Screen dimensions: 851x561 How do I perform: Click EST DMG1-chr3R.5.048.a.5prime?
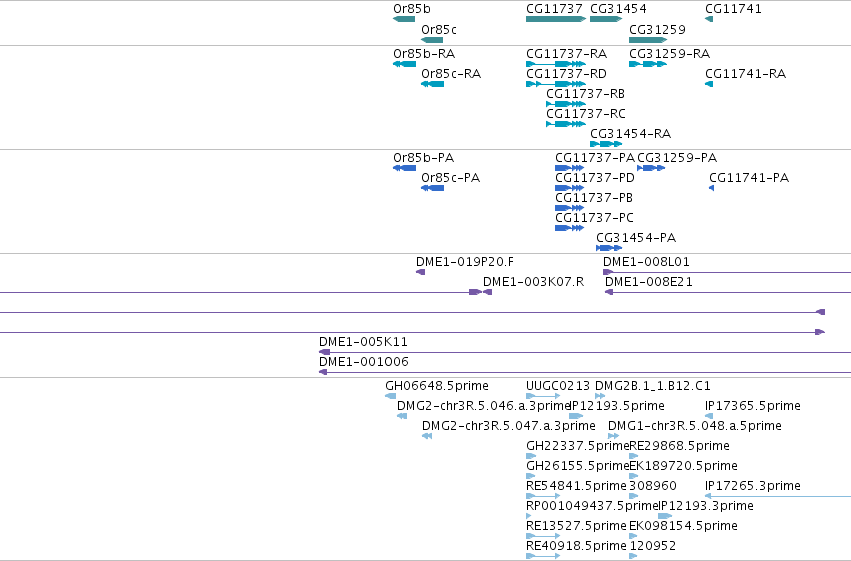click(695, 426)
